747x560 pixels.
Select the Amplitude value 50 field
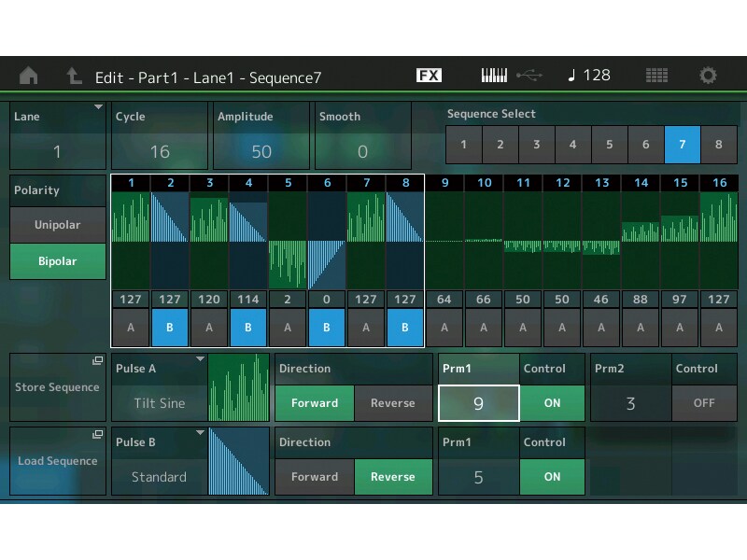tap(261, 151)
